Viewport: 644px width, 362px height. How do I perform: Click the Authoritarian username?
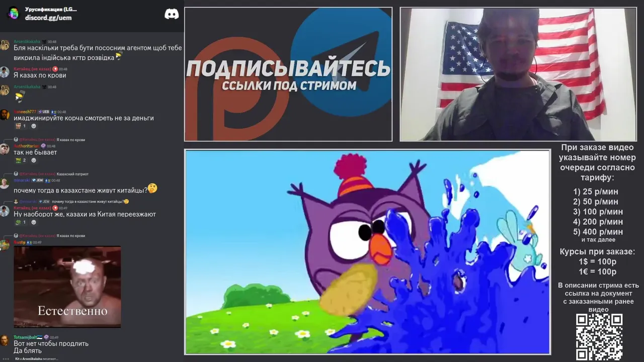click(x=26, y=146)
